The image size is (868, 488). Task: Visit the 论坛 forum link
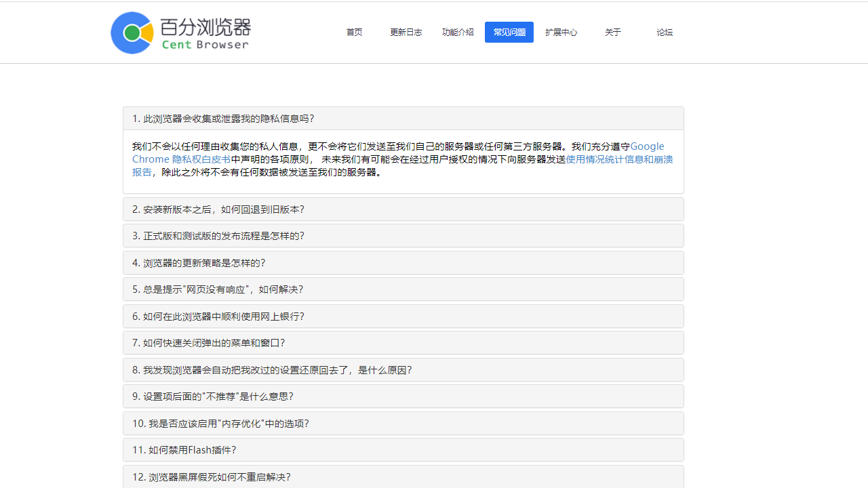[665, 33]
